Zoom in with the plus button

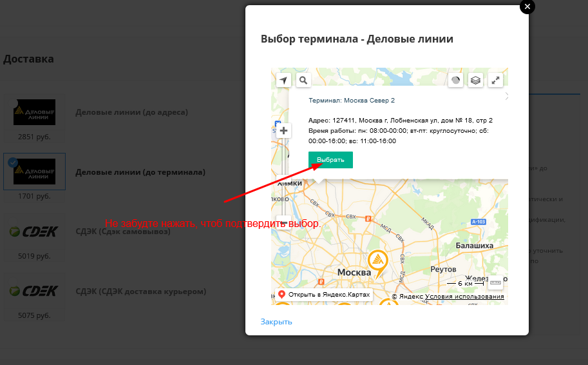tap(283, 131)
